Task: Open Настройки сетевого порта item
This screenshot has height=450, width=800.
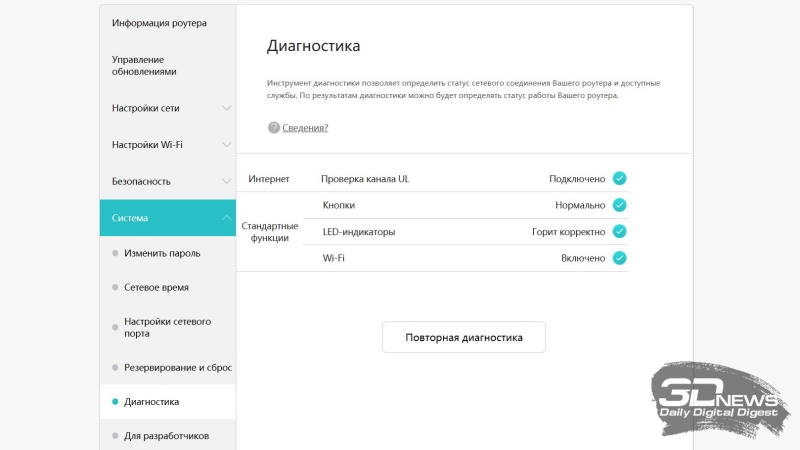Action: tap(167, 327)
